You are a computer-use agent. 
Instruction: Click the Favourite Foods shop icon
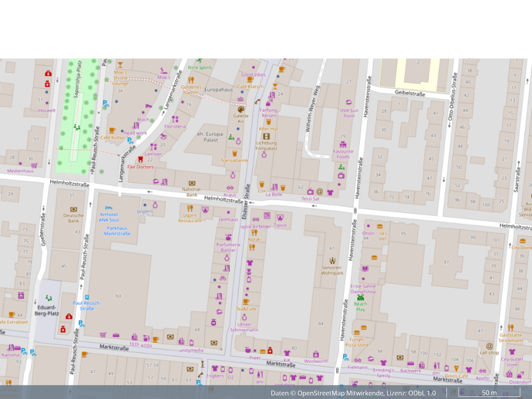343,144
